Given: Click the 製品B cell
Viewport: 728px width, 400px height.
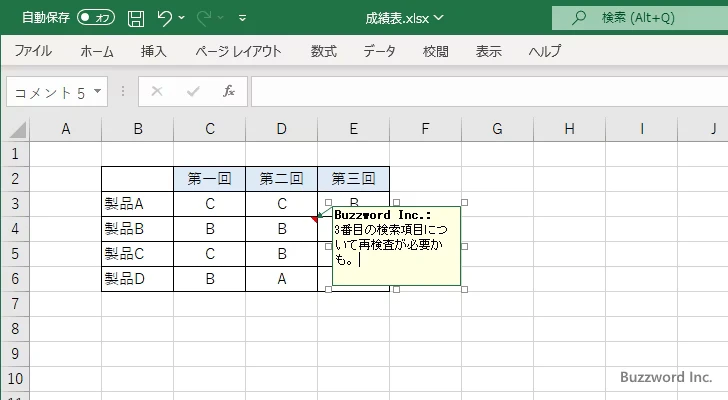Looking at the screenshot, I should (137, 229).
